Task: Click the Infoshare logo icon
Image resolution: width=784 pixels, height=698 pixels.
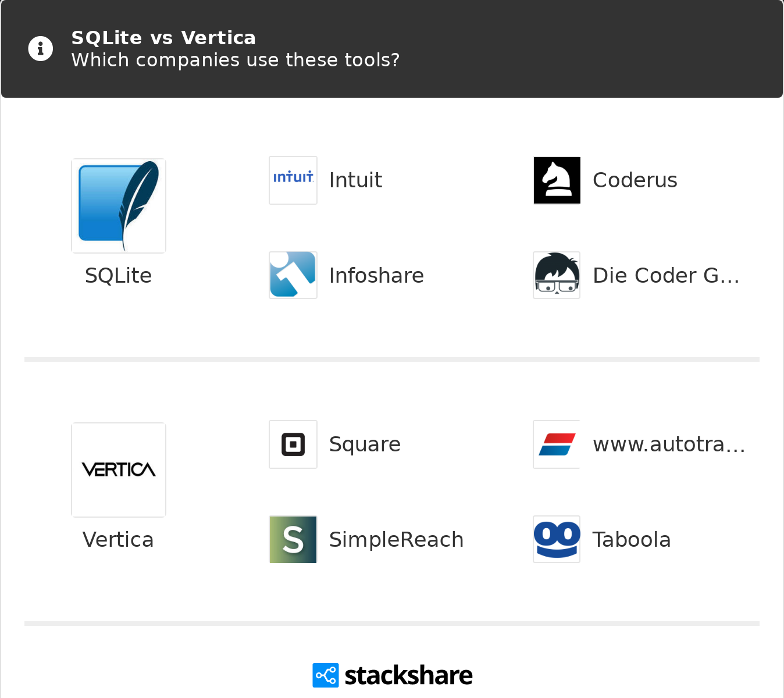Action: (x=293, y=275)
